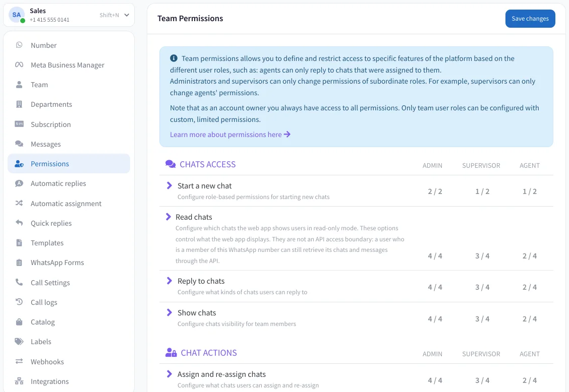Click the SA Sales account avatar
Image resolution: width=569 pixels, height=392 pixels.
[17, 15]
